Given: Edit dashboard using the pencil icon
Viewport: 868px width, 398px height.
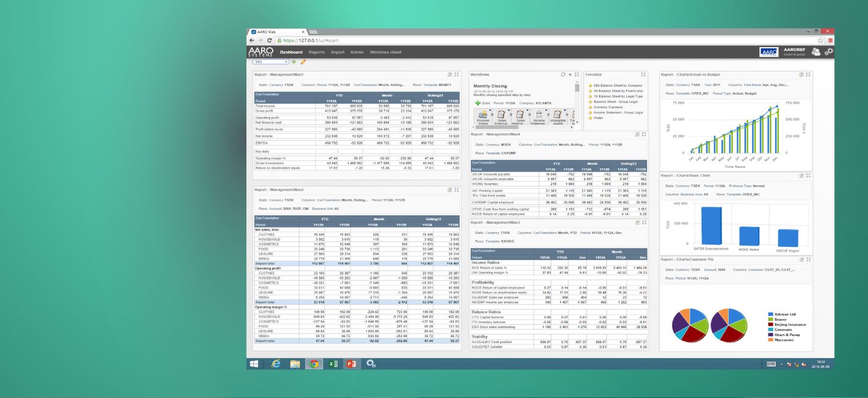Looking at the screenshot, I should coord(303,62).
